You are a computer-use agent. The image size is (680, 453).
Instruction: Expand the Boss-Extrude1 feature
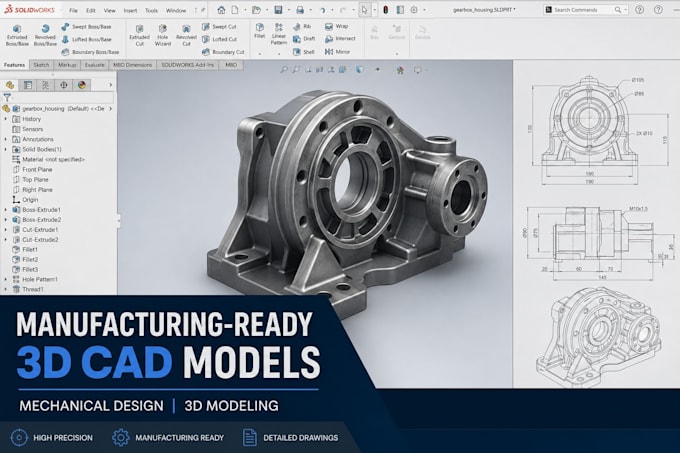point(6,210)
